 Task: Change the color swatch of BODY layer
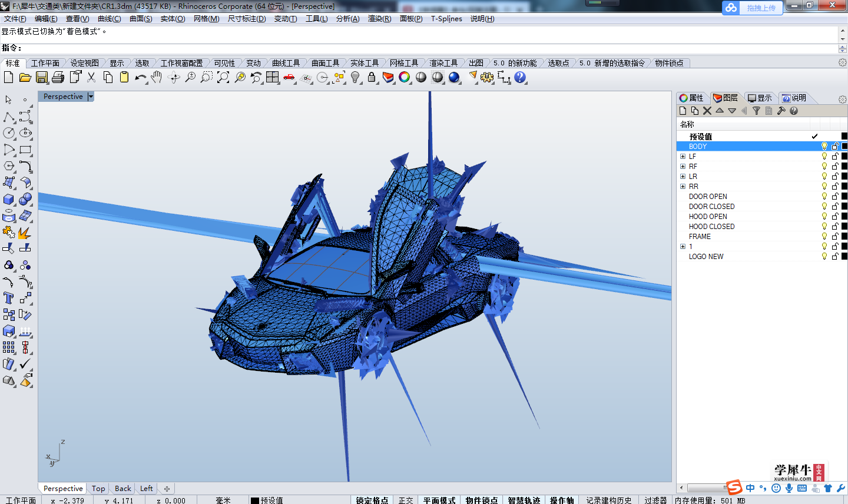pyautogui.click(x=844, y=146)
